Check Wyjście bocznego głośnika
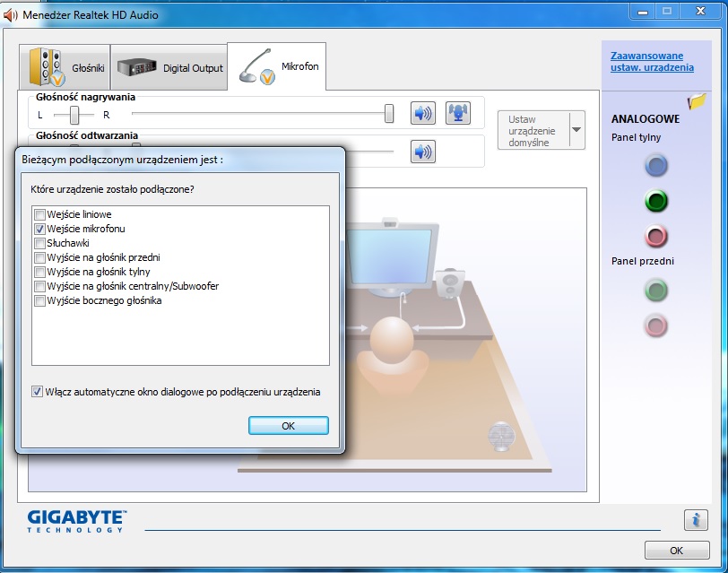This screenshot has width=728, height=573. [x=40, y=301]
